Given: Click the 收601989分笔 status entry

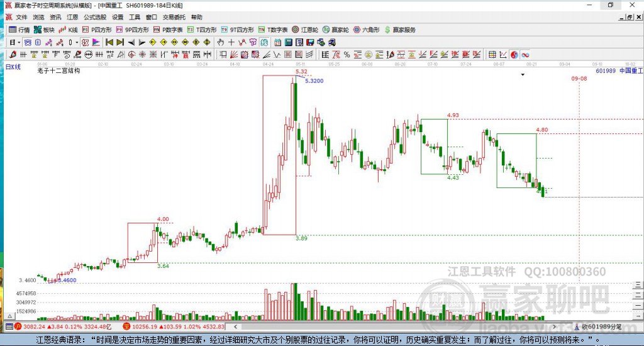Looking at the screenshot, I should pos(599,326).
